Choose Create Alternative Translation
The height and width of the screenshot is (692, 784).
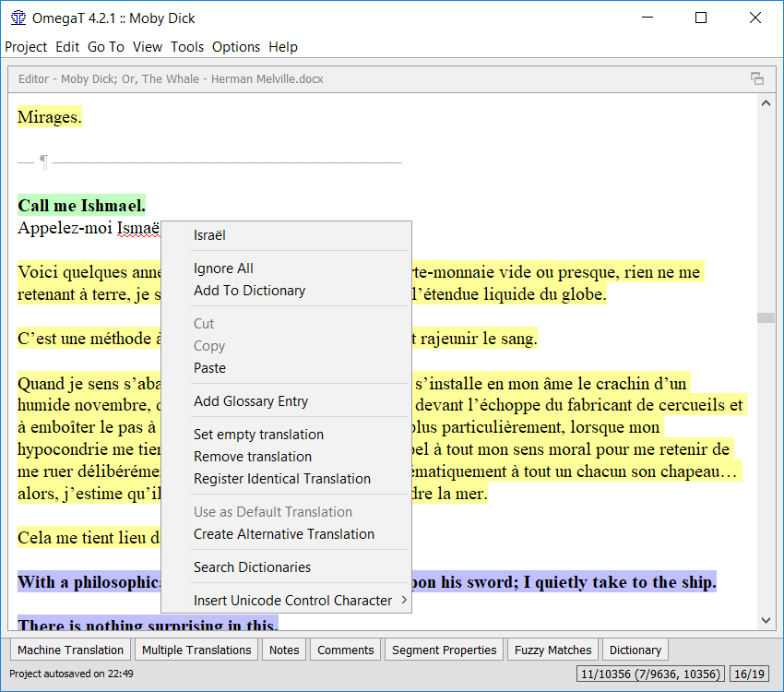(x=286, y=534)
